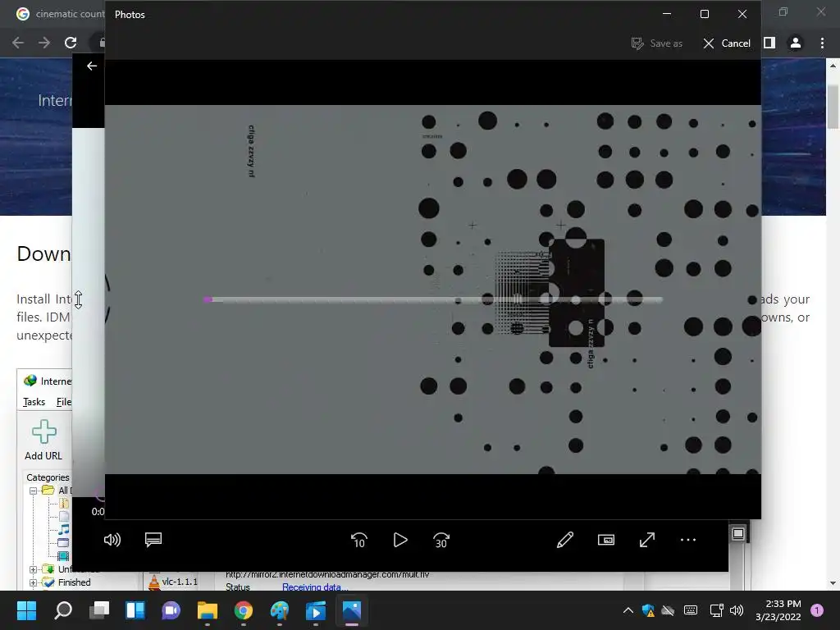Image resolution: width=840 pixels, height=630 pixels.
Task: Open Chrome three-dot menu
Action: pos(822,43)
